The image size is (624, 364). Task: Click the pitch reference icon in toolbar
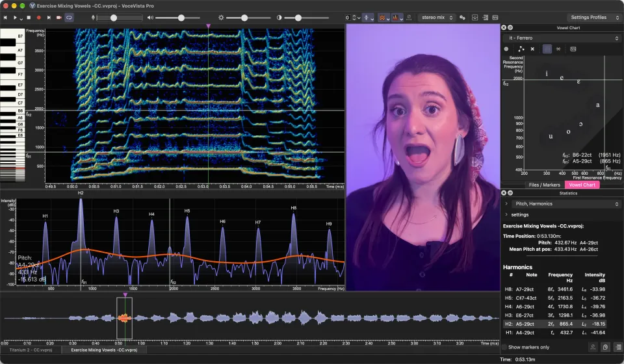tap(409, 18)
